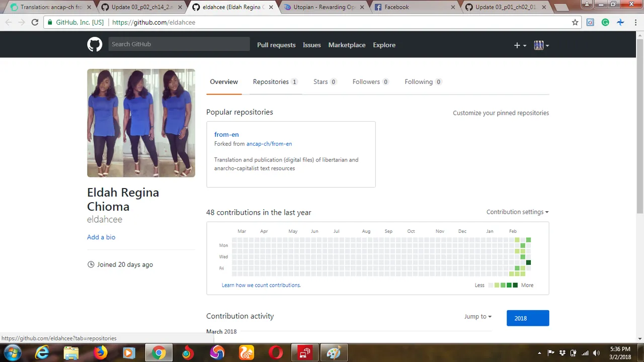
Task: Click the 'Joined 20 days ago' text
Action: click(125, 264)
